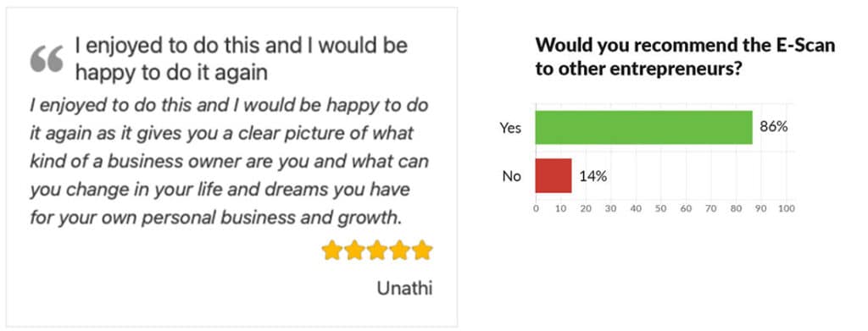Click the No axis label
The width and height of the screenshot is (868, 331).
pyautogui.click(x=512, y=177)
